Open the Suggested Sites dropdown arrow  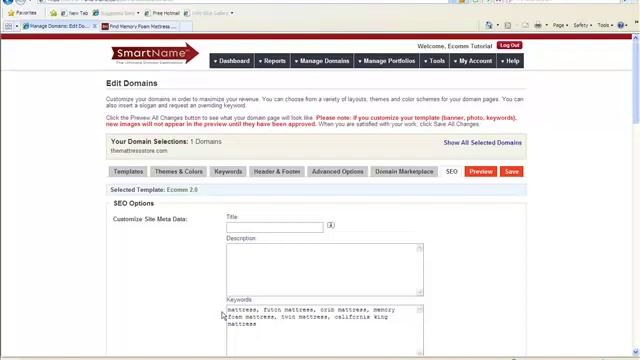point(138,13)
